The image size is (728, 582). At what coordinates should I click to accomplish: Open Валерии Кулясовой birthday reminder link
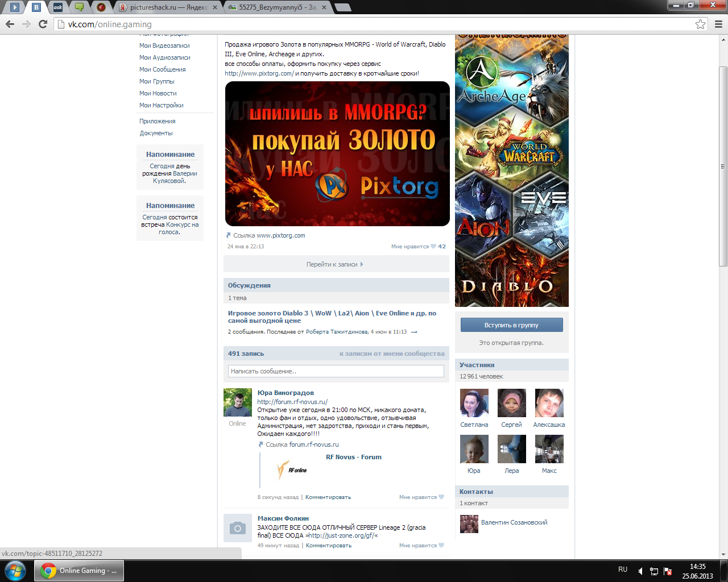tap(175, 177)
